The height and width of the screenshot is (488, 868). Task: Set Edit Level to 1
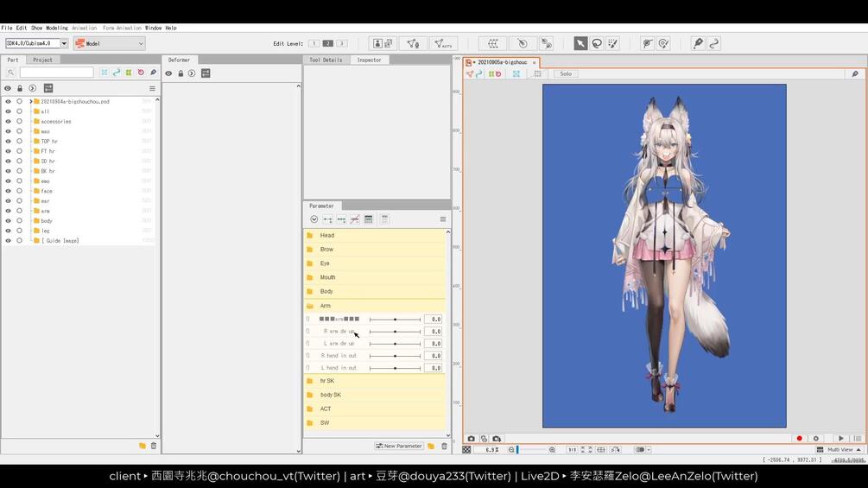point(314,43)
